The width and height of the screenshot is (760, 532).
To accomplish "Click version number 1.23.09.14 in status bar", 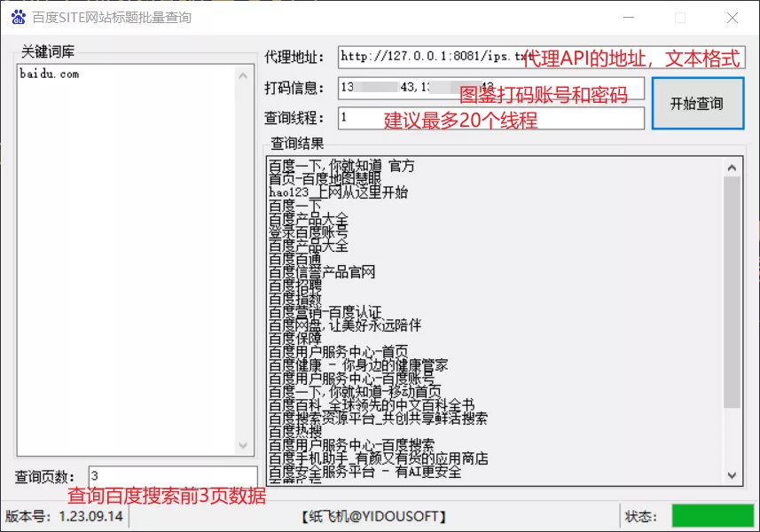I will (x=91, y=516).
